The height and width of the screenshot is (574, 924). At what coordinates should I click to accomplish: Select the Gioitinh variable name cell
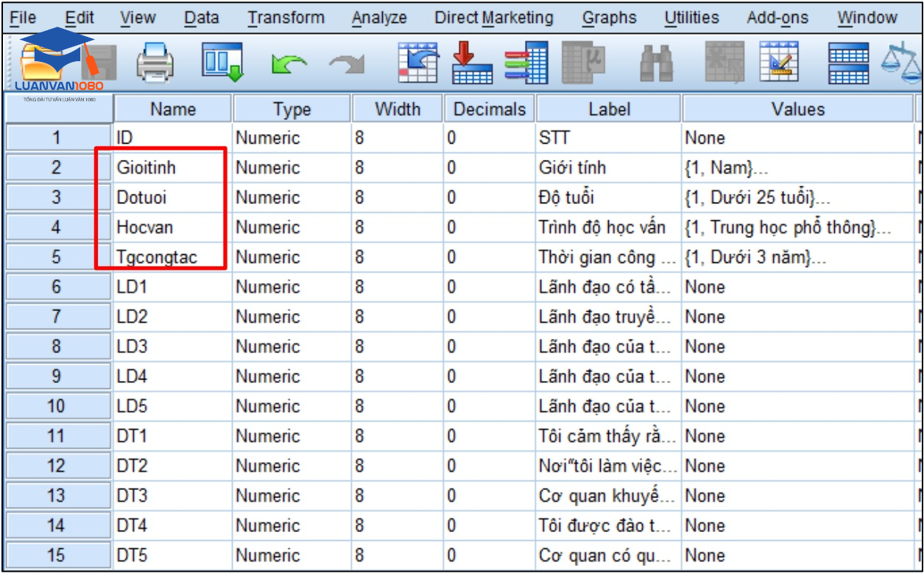(x=172, y=168)
